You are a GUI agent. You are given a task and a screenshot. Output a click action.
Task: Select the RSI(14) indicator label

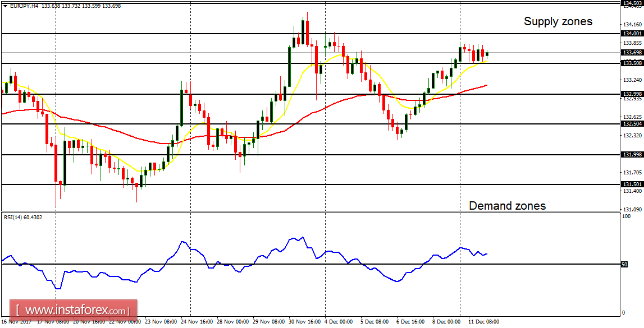click(x=21, y=219)
